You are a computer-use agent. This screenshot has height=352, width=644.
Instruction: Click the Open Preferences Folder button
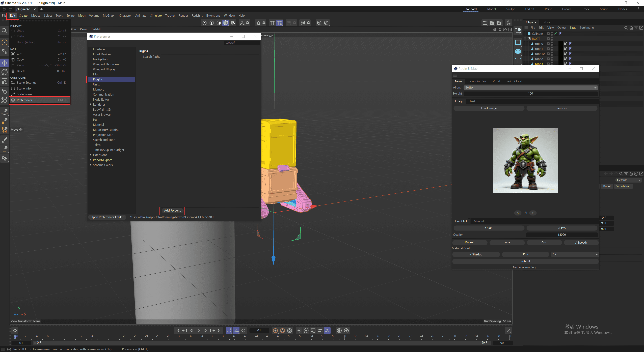[x=107, y=217]
